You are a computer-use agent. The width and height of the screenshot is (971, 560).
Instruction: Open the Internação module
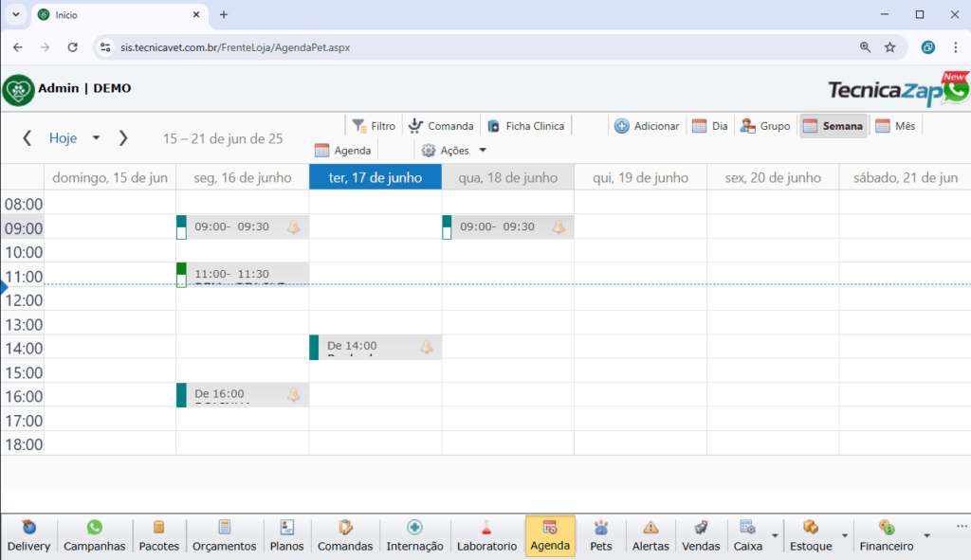point(414,536)
